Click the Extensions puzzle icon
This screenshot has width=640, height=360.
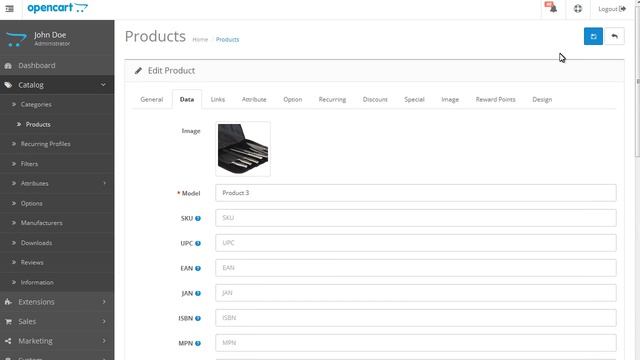click(8, 302)
